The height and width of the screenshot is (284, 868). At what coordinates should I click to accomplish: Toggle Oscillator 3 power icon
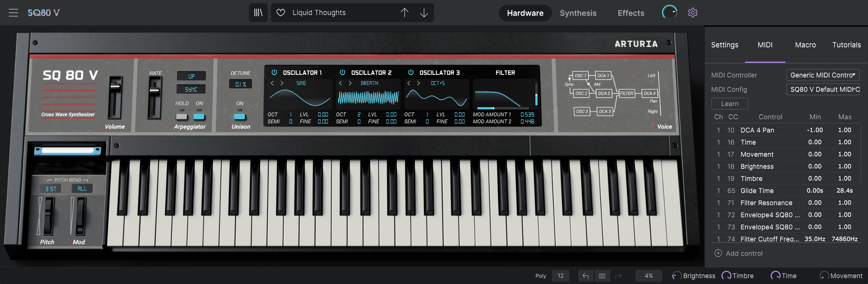tap(411, 72)
